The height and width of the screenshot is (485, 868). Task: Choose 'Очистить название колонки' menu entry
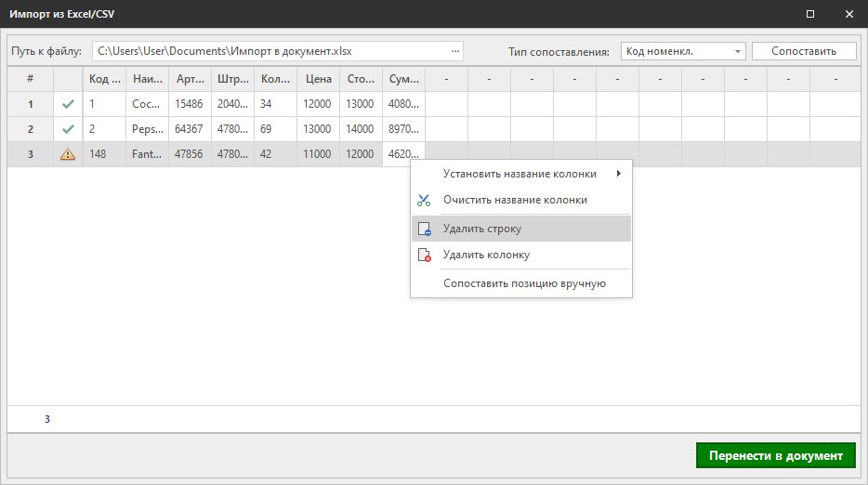[x=515, y=200]
